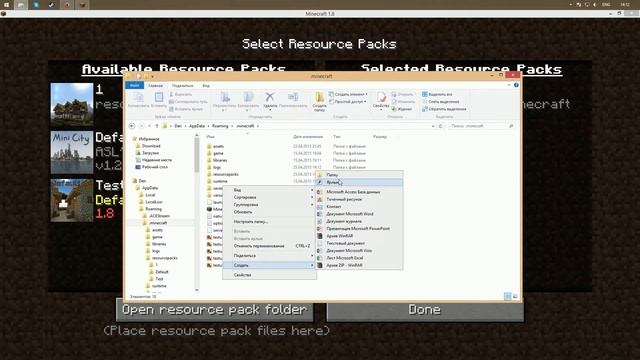Click the Explorer back navigation arrow
Image resolution: width=640 pixels, height=360 pixels.
[132, 126]
